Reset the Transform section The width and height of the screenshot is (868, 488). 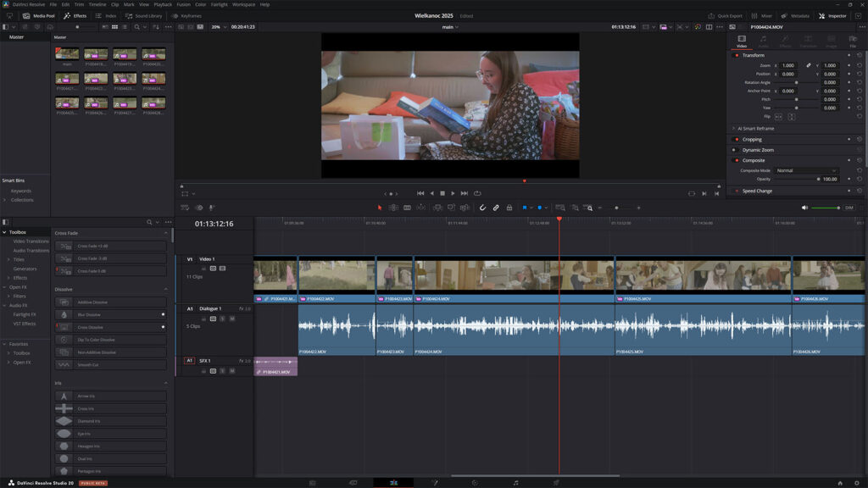(x=860, y=55)
